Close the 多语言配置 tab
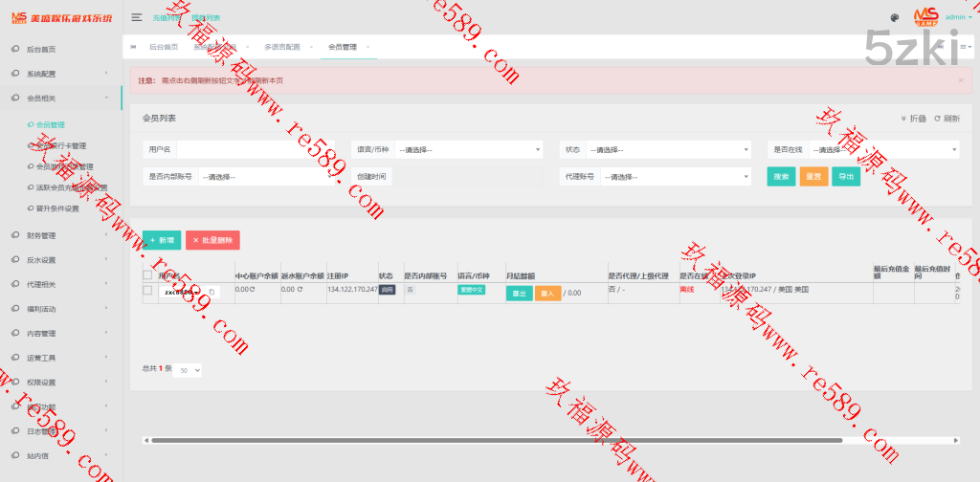Viewport: 980px width, 482px height. coord(311,47)
